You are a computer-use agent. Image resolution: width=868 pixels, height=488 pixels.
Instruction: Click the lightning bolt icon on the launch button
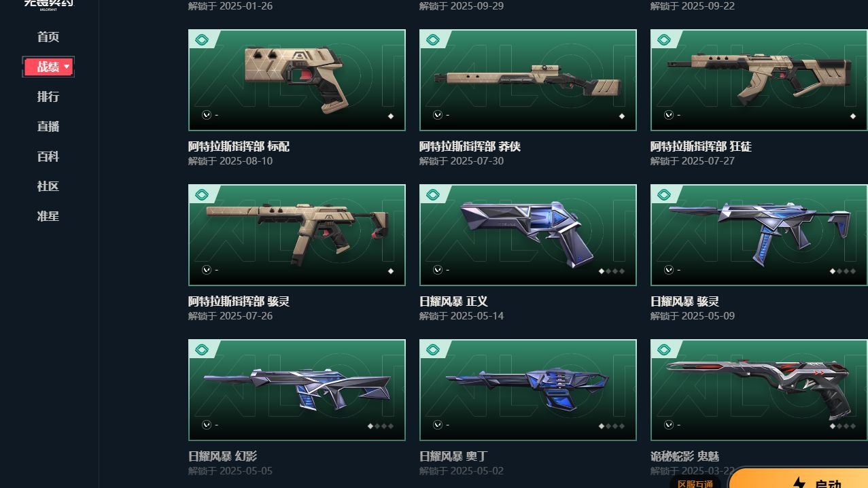pos(799,483)
